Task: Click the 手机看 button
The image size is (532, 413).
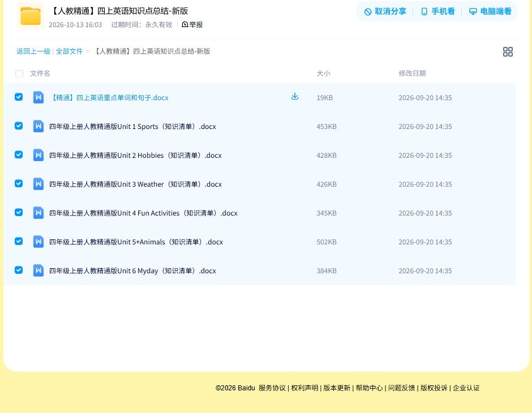Action: click(437, 11)
